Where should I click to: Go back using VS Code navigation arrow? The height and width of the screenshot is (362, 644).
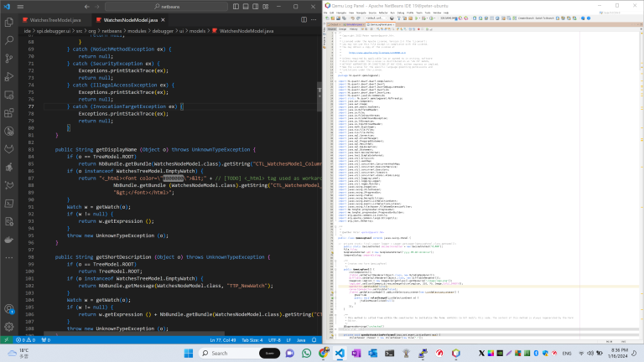(x=87, y=7)
